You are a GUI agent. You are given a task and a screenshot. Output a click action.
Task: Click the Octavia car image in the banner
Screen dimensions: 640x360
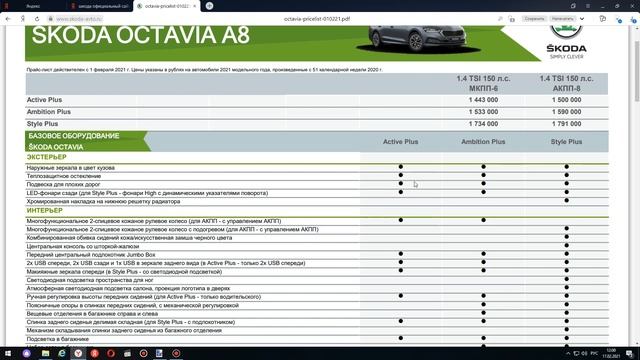pos(418,40)
